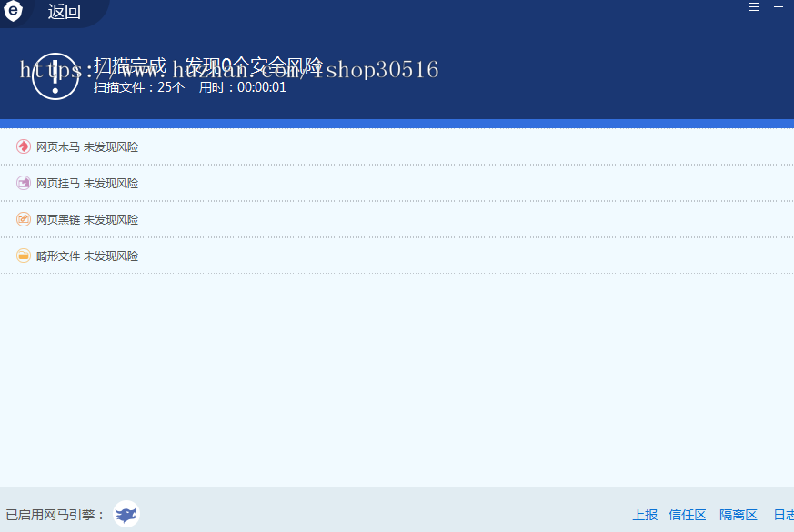Screen dimensions: 794x532
Task: Click the e logo icon in top-left corner
Action: coord(12,12)
